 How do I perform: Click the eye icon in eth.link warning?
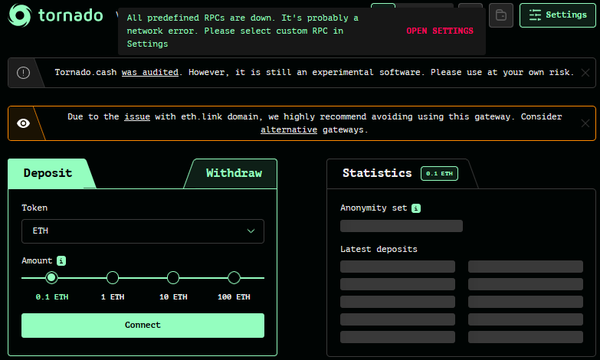[23, 123]
